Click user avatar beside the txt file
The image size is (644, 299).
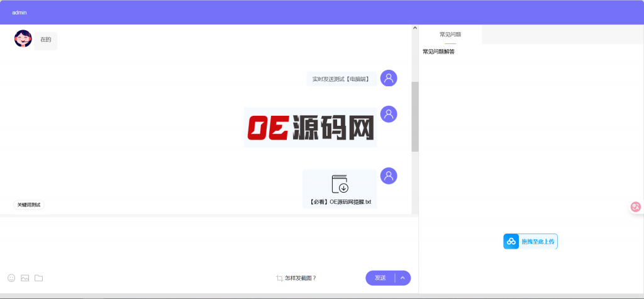(x=389, y=176)
